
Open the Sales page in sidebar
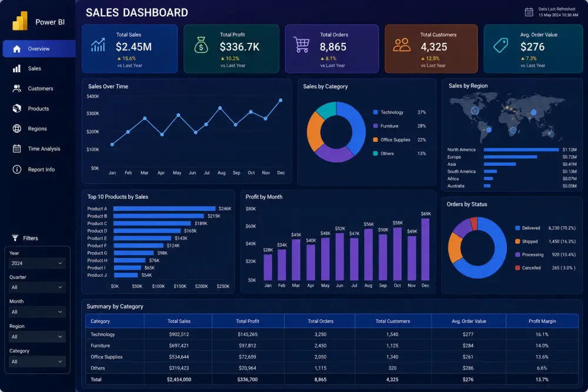point(35,69)
